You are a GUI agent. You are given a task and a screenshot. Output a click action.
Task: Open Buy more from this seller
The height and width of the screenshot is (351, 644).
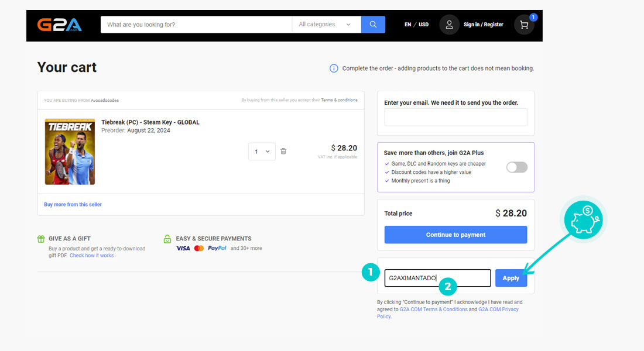click(x=73, y=205)
